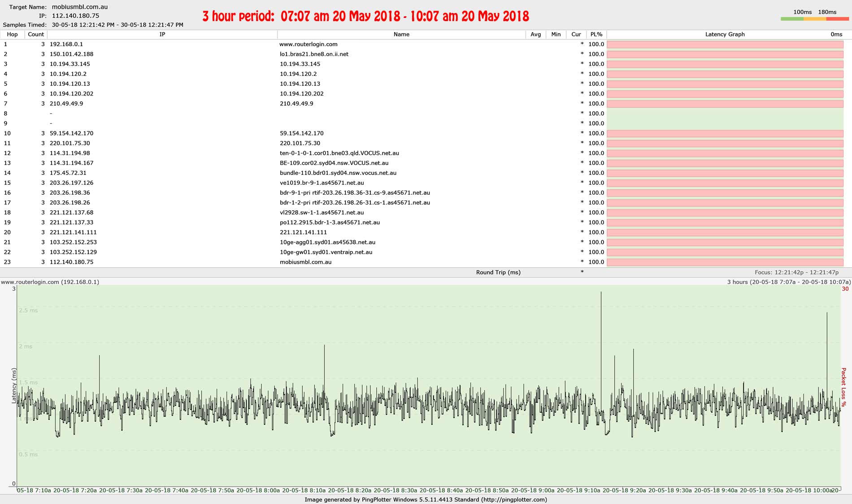852x504 pixels.
Task: Select ve1019.br-9-1.as45671.net.au hop name
Action: coord(322,182)
